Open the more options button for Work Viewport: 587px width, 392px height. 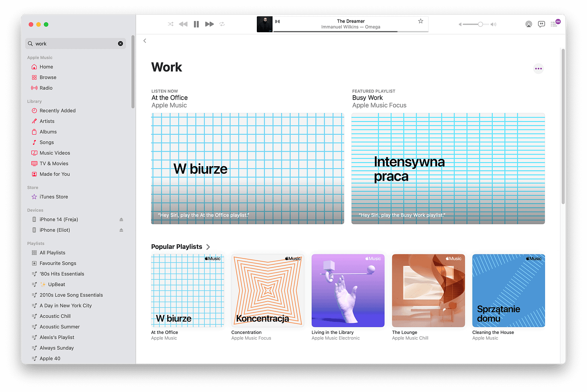click(x=538, y=69)
